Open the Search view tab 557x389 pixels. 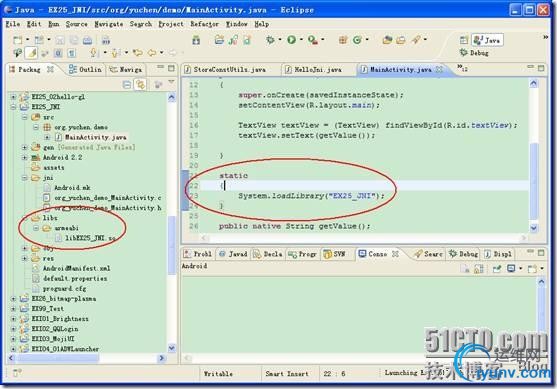click(428, 254)
